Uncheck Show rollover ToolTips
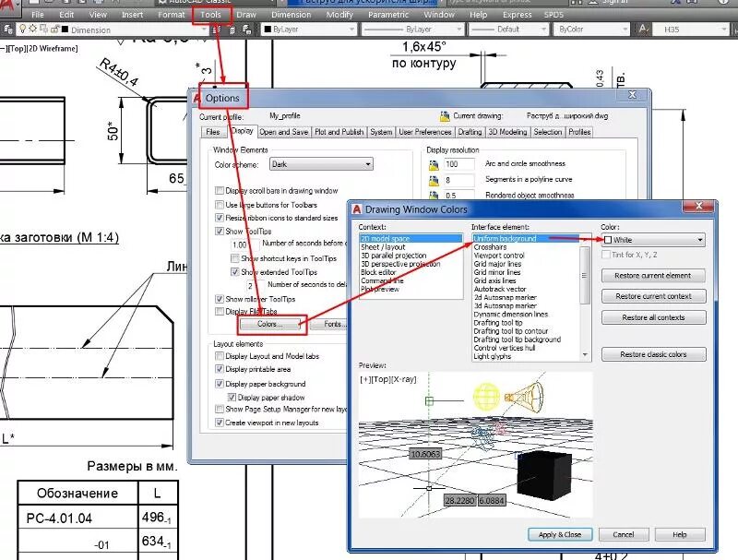The height and width of the screenshot is (560, 738). [x=219, y=299]
